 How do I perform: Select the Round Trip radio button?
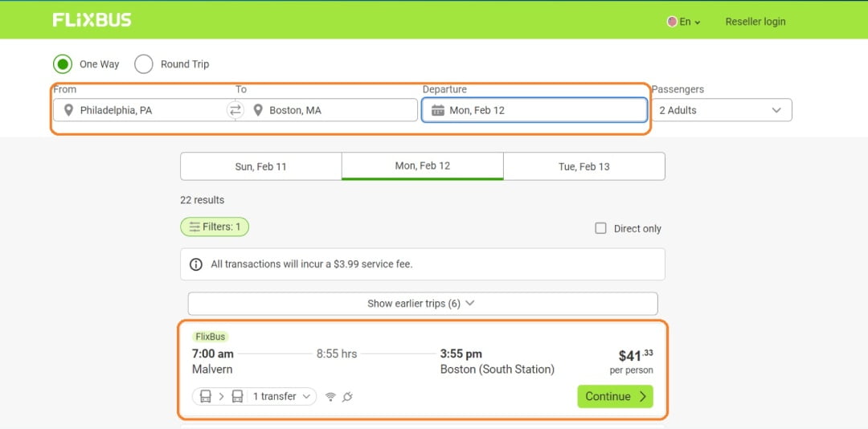[x=144, y=64]
